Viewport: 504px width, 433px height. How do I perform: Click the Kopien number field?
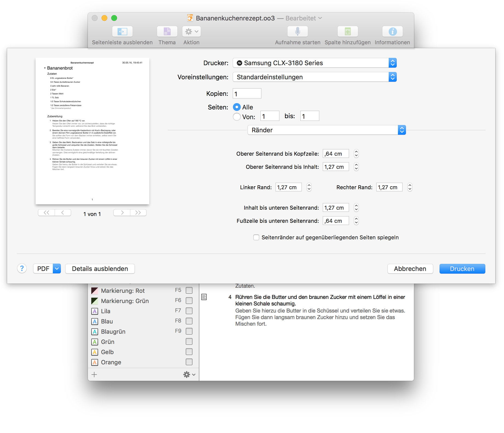pyautogui.click(x=247, y=94)
